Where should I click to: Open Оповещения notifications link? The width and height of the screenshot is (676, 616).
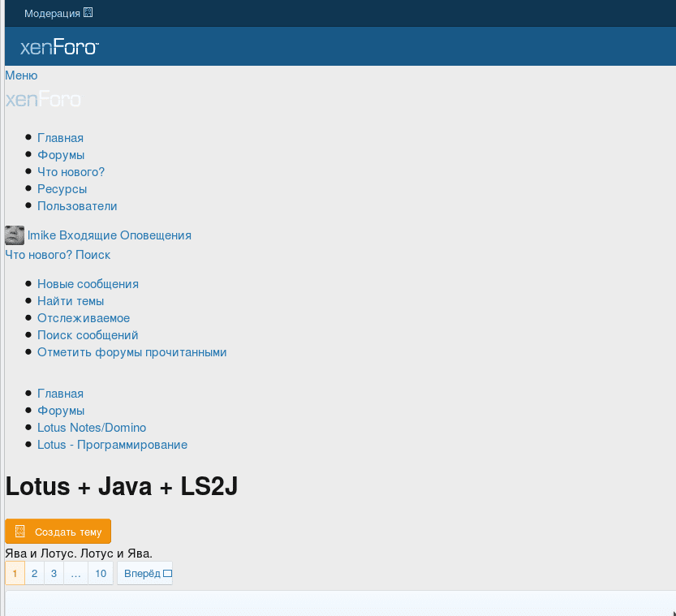coord(156,235)
